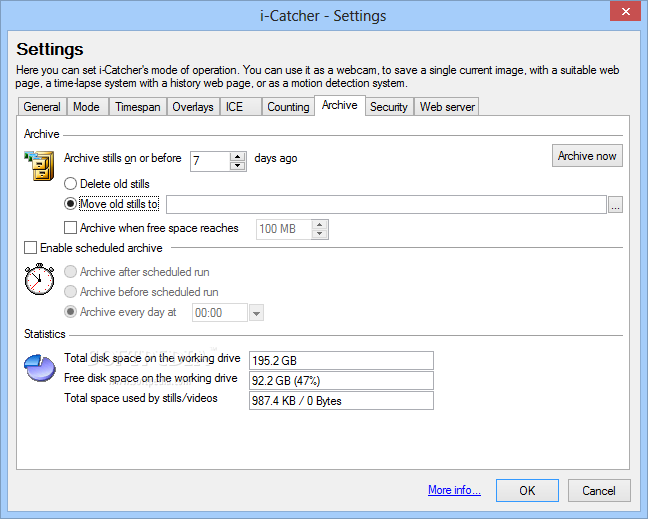Screen dimensions: 648x519
Task: Click the stopwatch schedule icon
Action: click(39, 279)
